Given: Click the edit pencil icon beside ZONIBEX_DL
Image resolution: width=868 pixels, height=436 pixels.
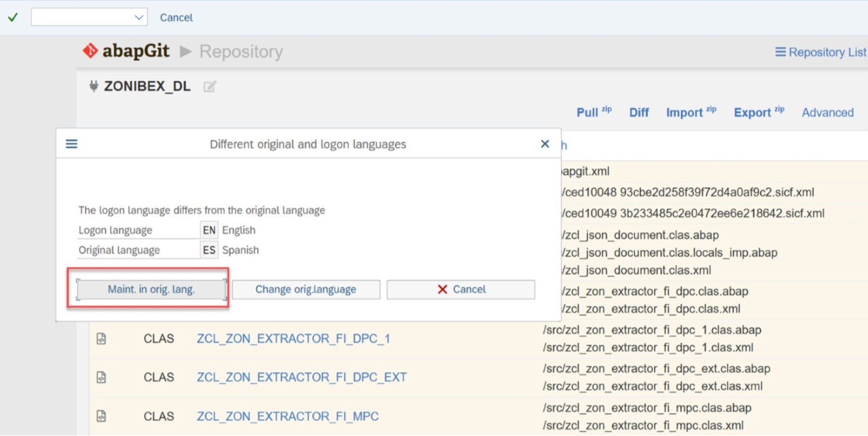Looking at the screenshot, I should (209, 86).
